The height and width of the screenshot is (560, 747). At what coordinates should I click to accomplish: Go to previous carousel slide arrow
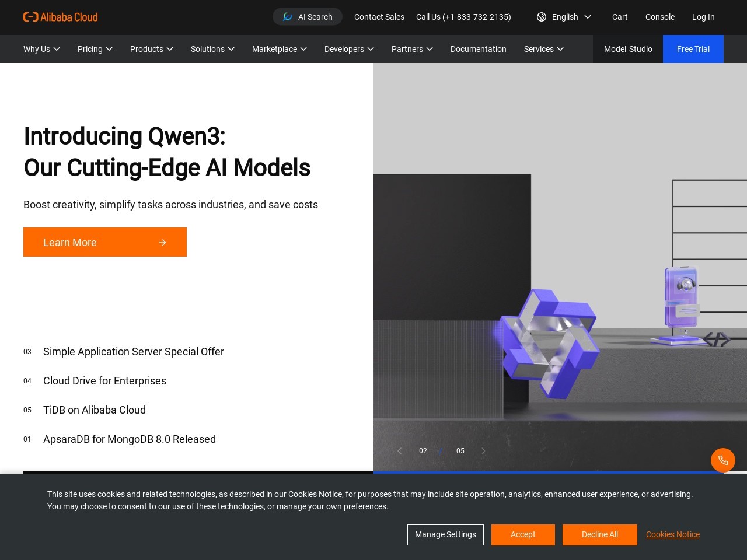pos(400,451)
